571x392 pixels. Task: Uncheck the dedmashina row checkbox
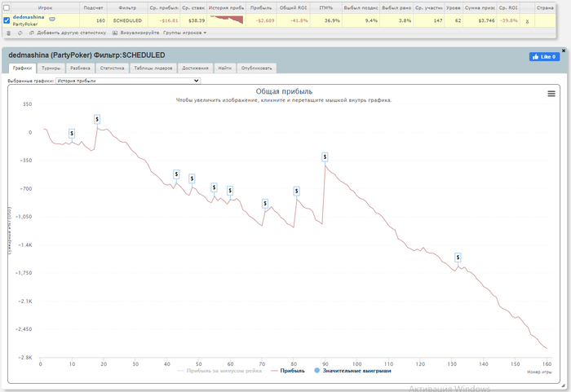(7, 20)
